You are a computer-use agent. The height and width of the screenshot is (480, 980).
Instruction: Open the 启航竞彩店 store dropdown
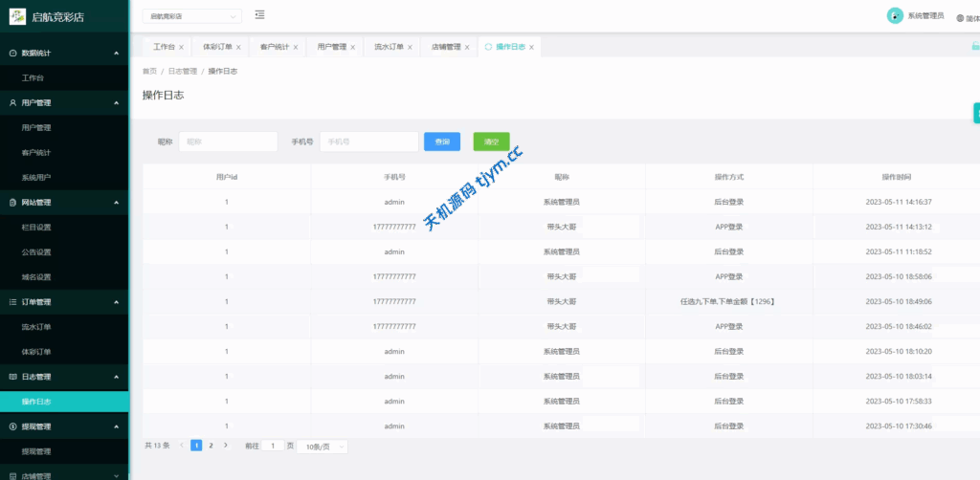point(191,16)
